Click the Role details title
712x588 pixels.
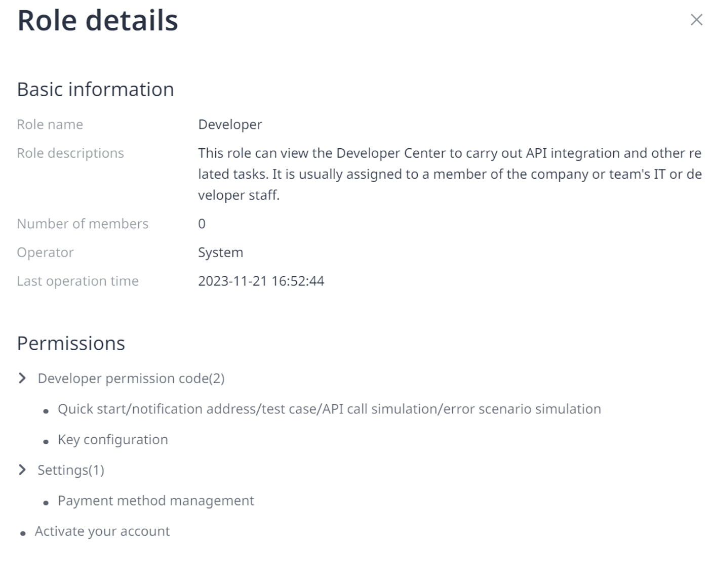(98, 21)
